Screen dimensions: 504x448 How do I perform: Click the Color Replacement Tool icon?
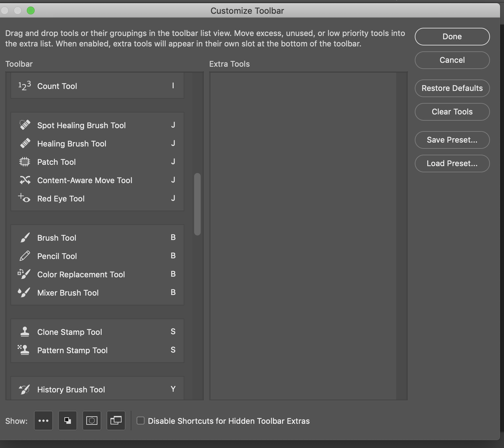click(x=24, y=274)
